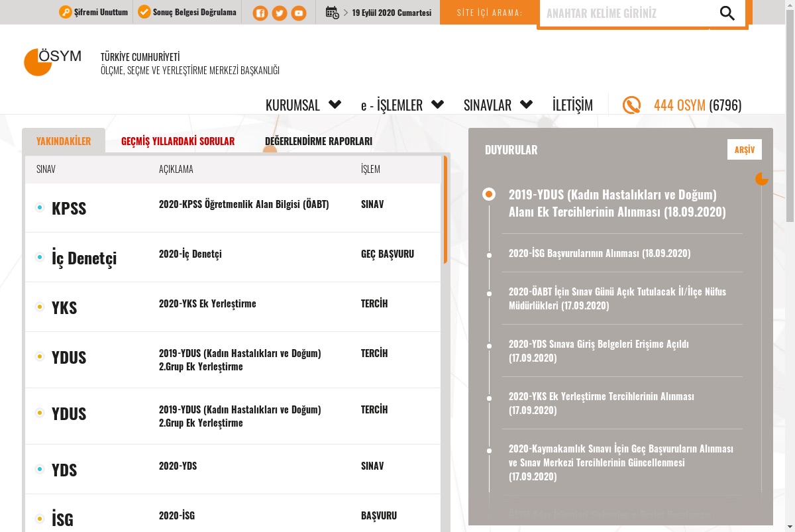This screenshot has height=532, width=795.
Task: Open the İSG exam name
Action: [x=62, y=519]
